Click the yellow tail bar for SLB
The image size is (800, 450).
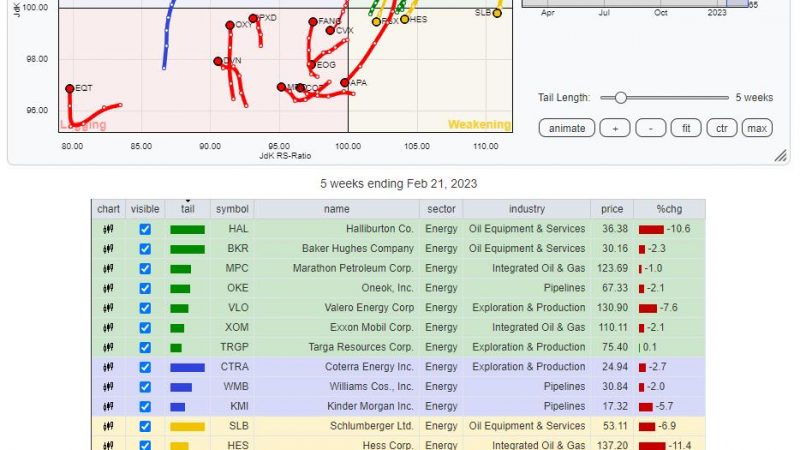pyautogui.click(x=187, y=427)
